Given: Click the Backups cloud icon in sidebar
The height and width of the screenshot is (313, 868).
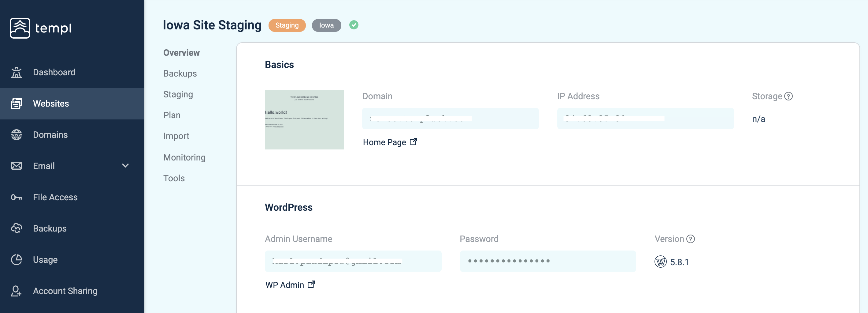Looking at the screenshot, I should (16, 228).
